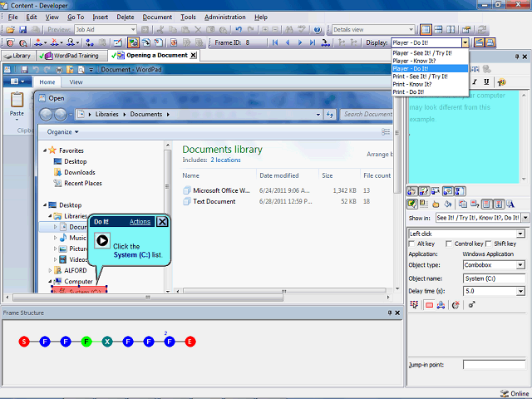Screen dimensions: 532x399
Task: Click the go-to-frame icon after last frame
Action: pos(325,42)
